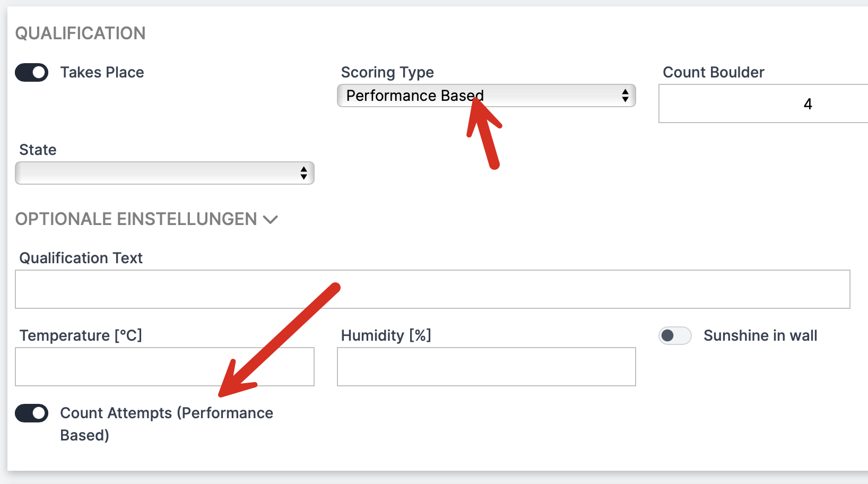
Task: Open the empty State dropdown
Action: click(159, 174)
